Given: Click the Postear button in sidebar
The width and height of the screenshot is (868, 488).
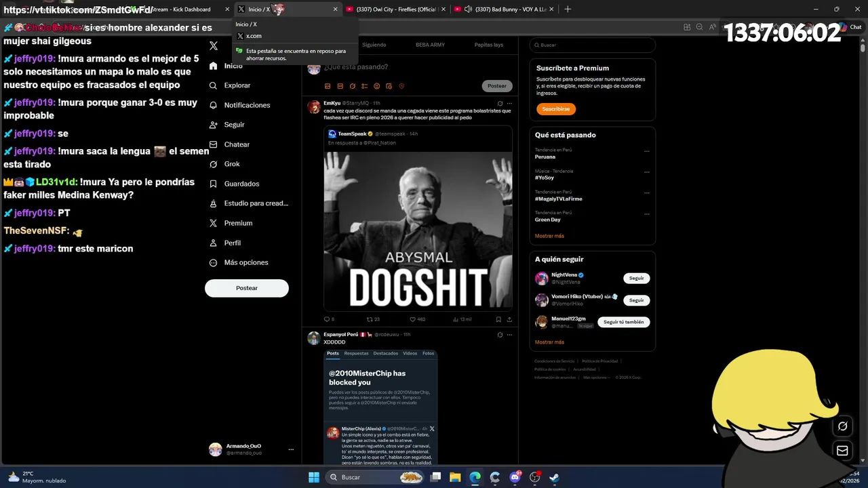Looking at the screenshot, I should (x=247, y=288).
